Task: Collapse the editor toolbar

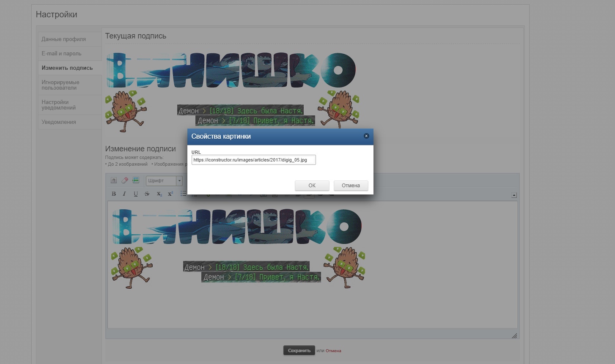Action: click(x=514, y=195)
